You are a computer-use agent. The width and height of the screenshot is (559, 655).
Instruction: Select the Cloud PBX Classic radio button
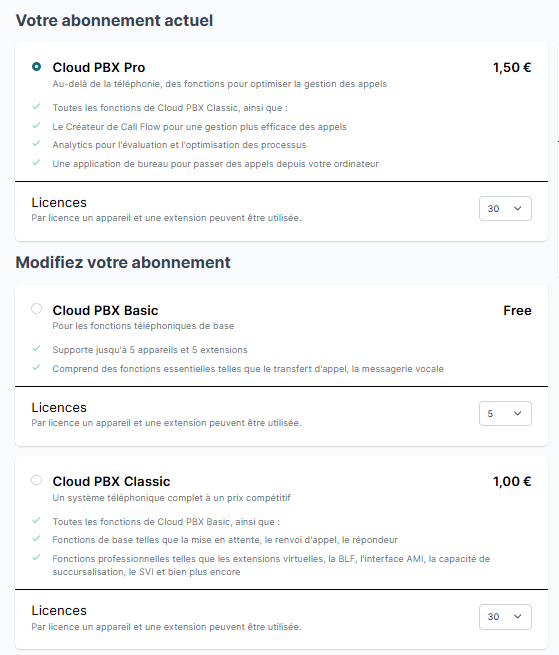[x=36, y=480]
